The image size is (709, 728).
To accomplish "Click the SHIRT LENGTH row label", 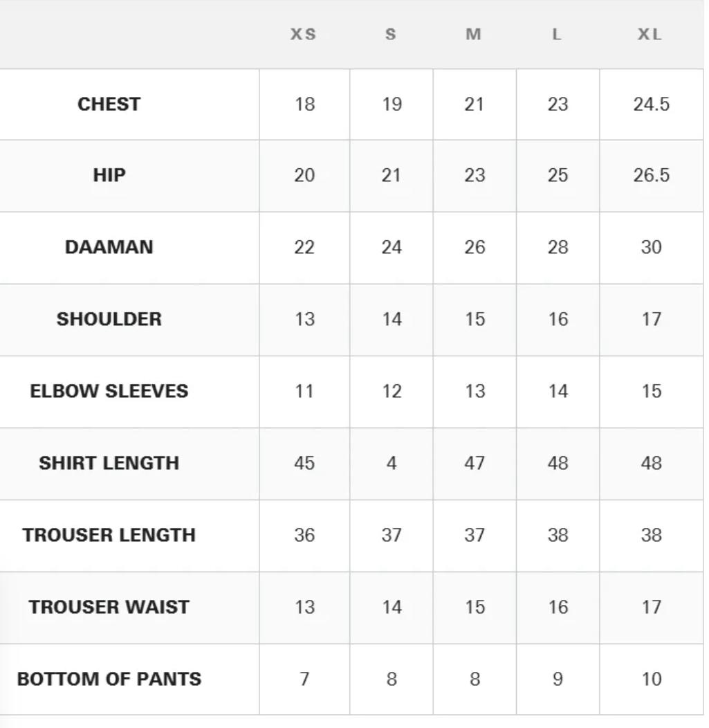I will (109, 463).
